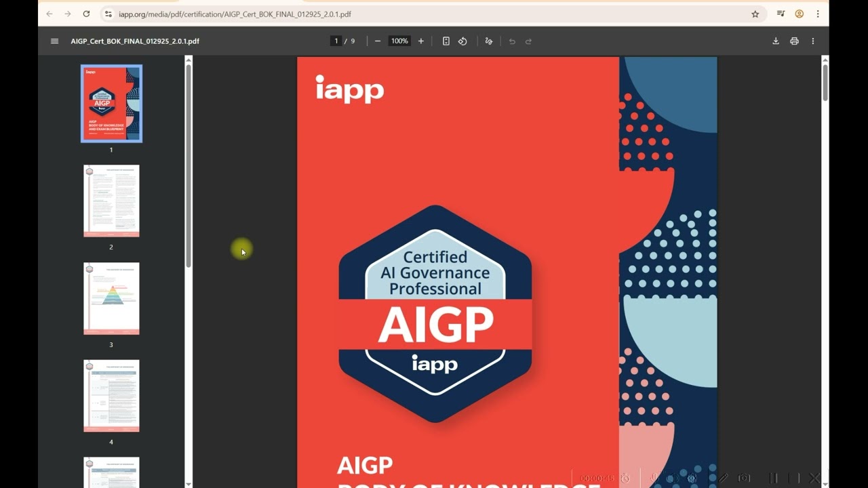Screen dimensions: 868x488
Task: Go forward in browser history
Action: [67, 14]
